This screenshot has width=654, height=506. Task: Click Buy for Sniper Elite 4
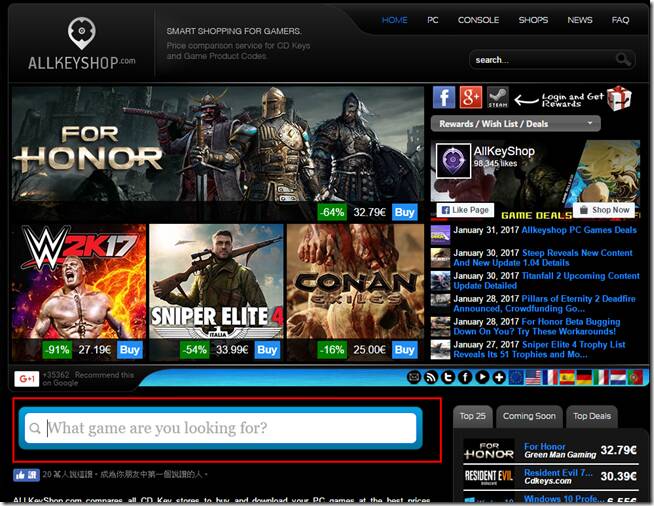pyautogui.click(x=267, y=350)
